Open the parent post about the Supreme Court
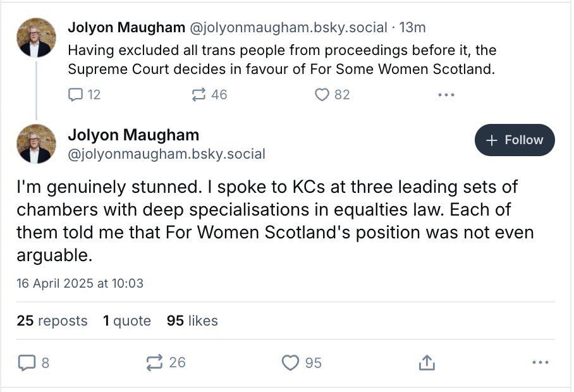Viewport: 574px width, 392px height. [x=281, y=59]
